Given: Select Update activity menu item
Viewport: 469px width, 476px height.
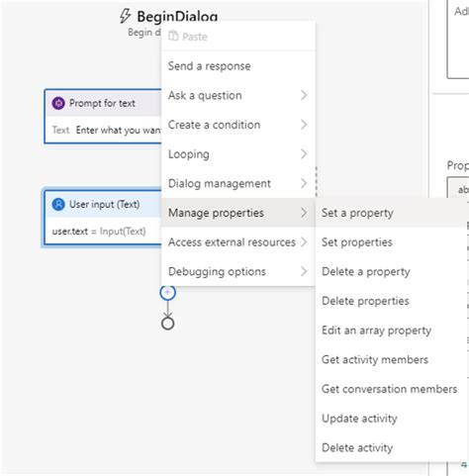Looking at the screenshot, I should click(x=392, y=419).
